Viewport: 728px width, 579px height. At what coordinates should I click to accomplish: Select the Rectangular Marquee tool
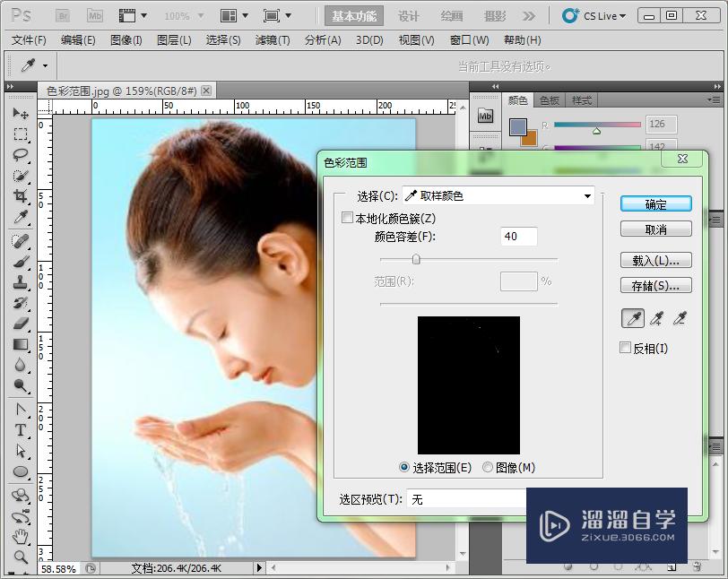(x=21, y=134)
